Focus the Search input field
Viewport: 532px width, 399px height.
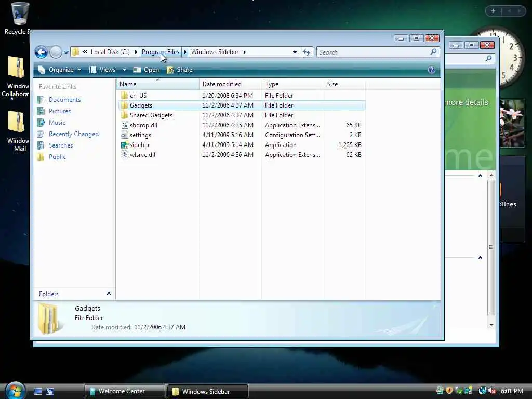pos(373,52)
